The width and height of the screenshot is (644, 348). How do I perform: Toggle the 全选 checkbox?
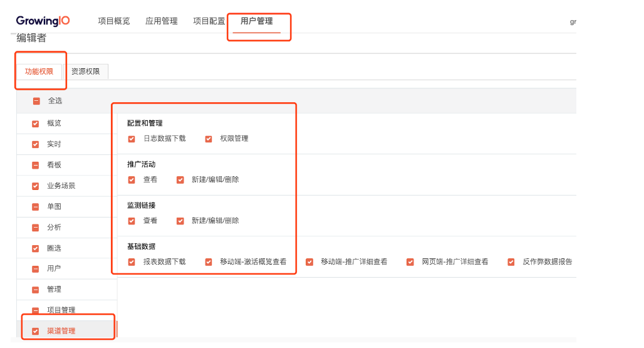click(x=36, y=101)
